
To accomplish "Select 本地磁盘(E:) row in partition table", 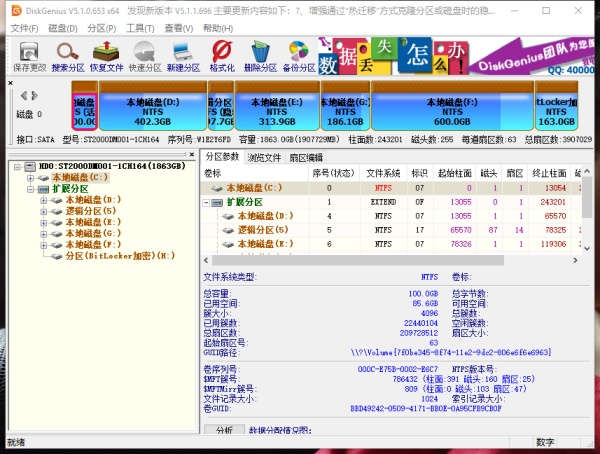I will pyautogui.click(x=391, y=244).
